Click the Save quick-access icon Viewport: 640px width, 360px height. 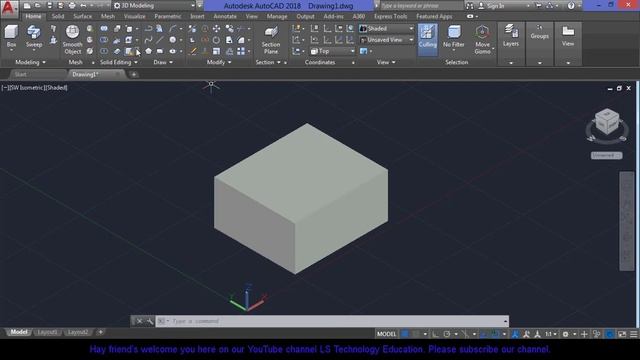(49, 6)
